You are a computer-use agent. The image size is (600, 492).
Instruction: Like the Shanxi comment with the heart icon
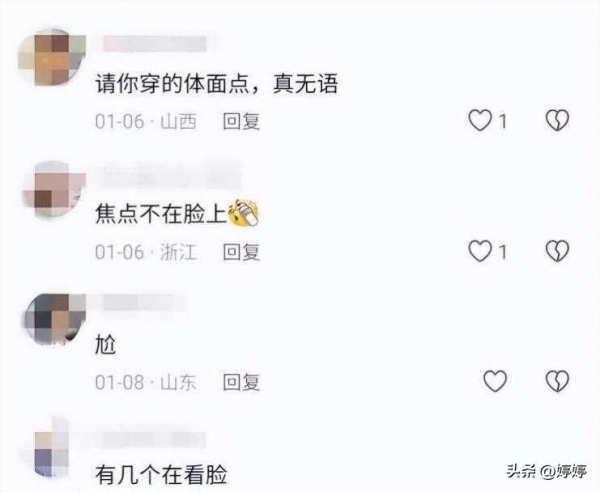coord(480,121)
